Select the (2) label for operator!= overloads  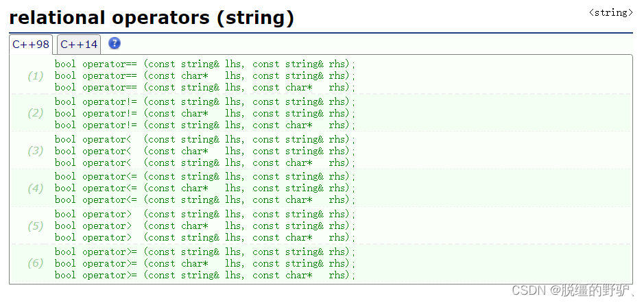pyautogui.click(x=35, y=113)
